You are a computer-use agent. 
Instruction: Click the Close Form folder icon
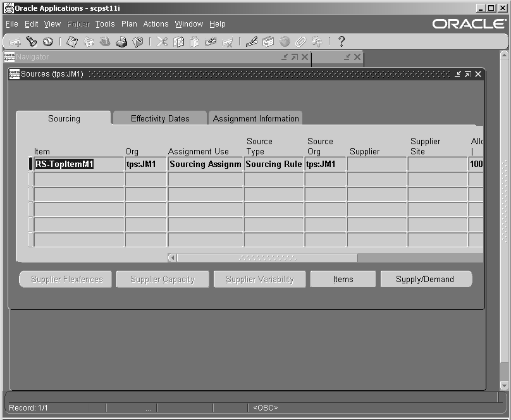137,42
